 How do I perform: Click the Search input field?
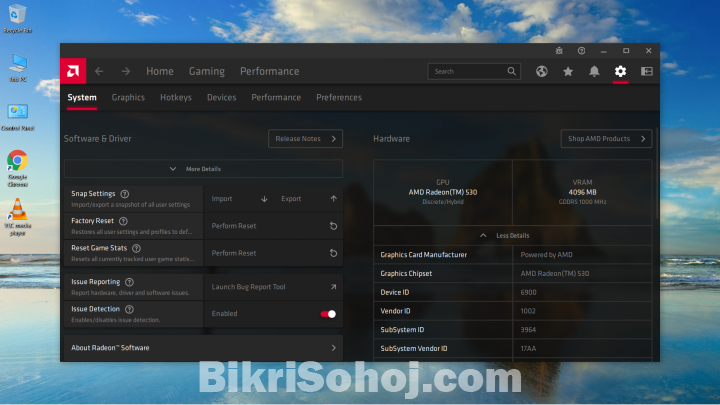click(x=468, y=71)
